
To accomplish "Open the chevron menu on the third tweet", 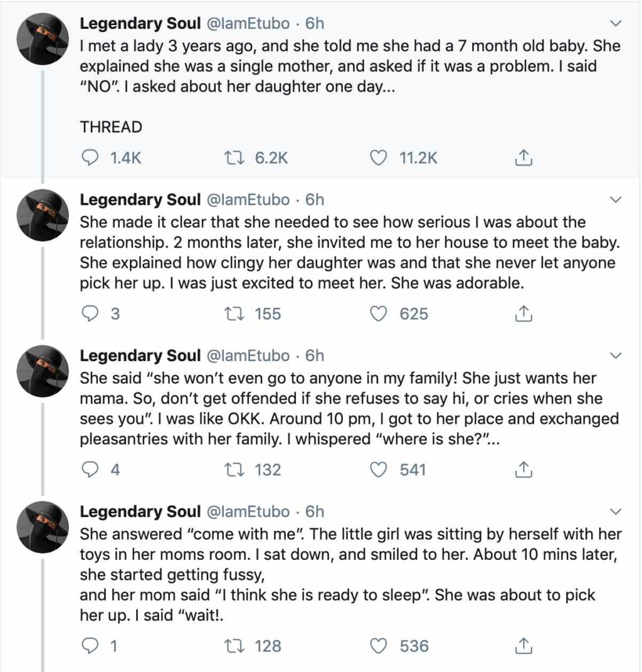I will (x=616, y=356).
